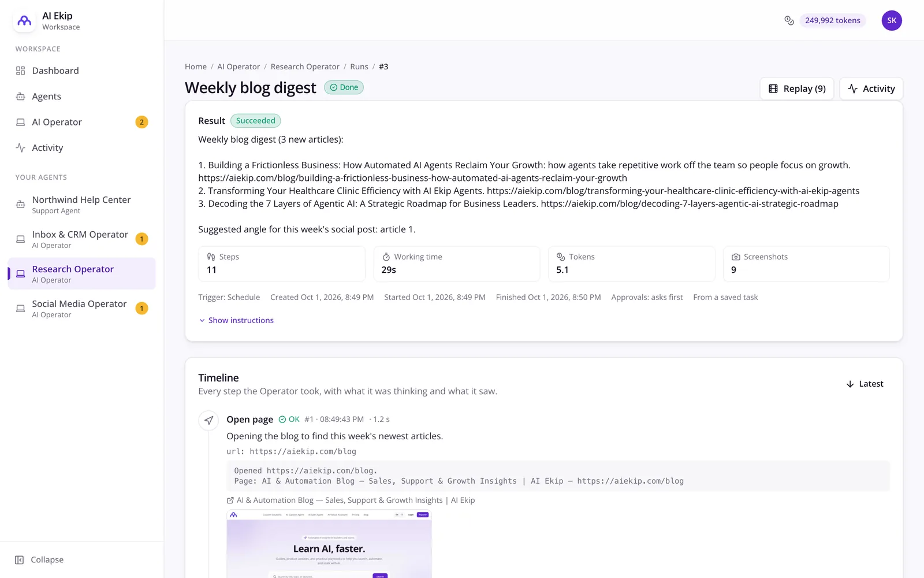The width and height of the screenshot is (924, 578).
Task: Click the Done status badge
Action: click(x=344, y=87)
